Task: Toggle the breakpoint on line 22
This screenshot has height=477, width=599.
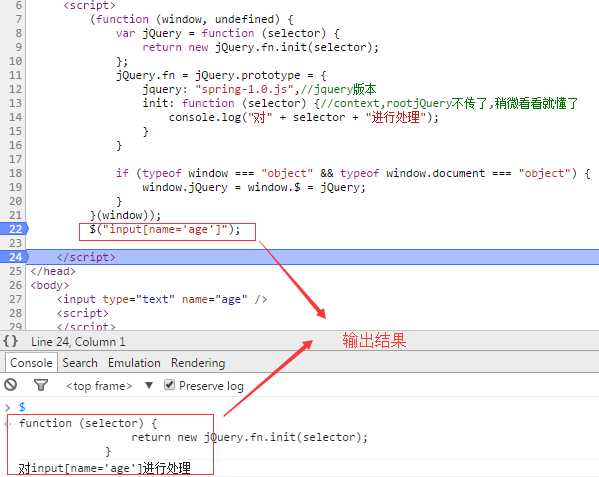Action: click(x=14, y=229)
